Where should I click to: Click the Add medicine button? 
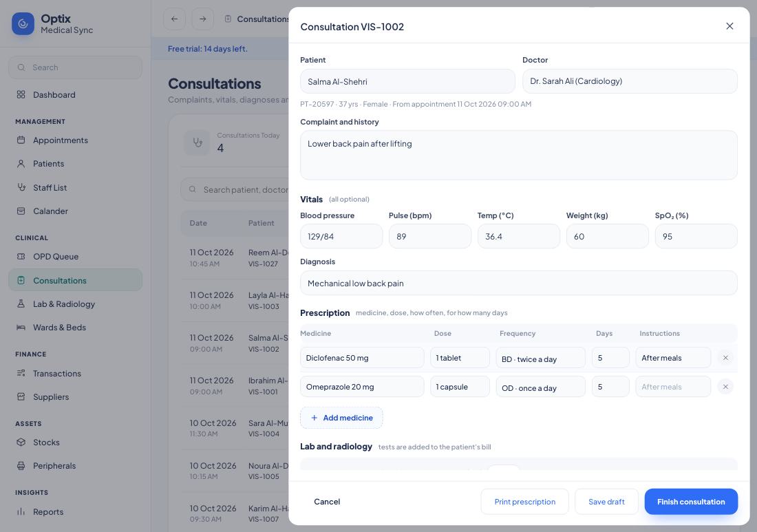coord(341,418)
